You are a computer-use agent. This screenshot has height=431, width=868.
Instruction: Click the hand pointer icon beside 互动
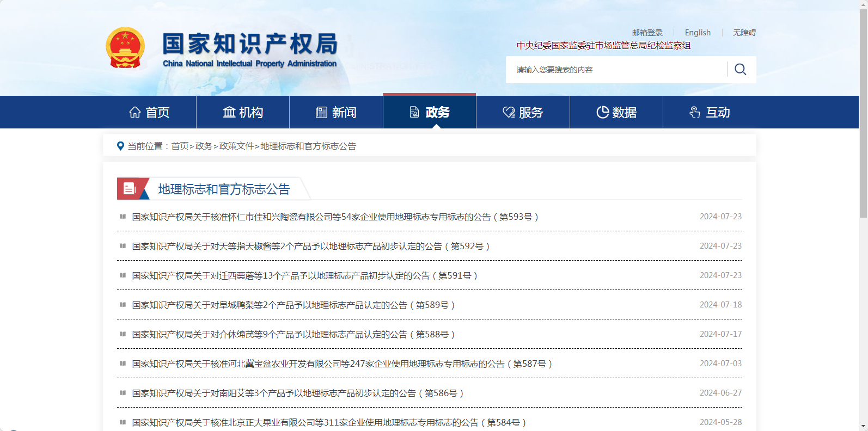tap(695, 112)
